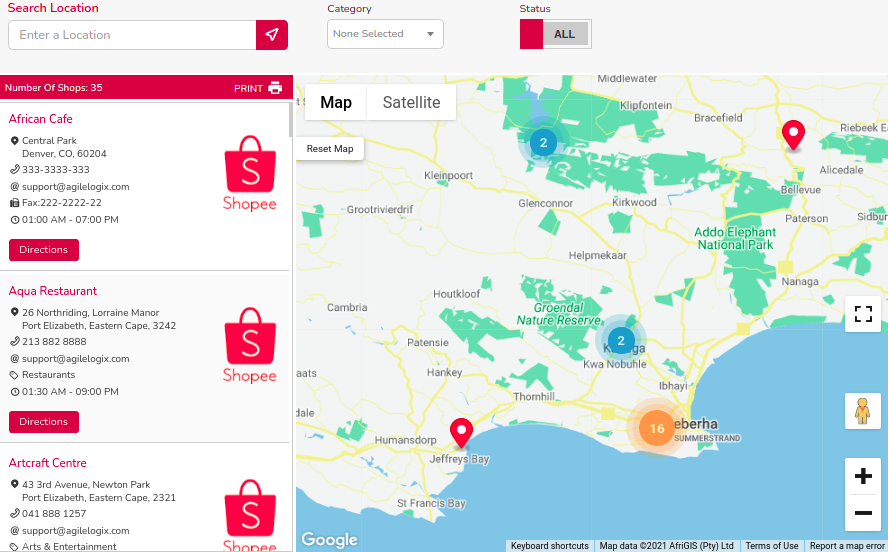Click Humansdorp town label on map
The width and height of the screenshot is (888, 552).
pyautogui.click(x=405, y=440)
